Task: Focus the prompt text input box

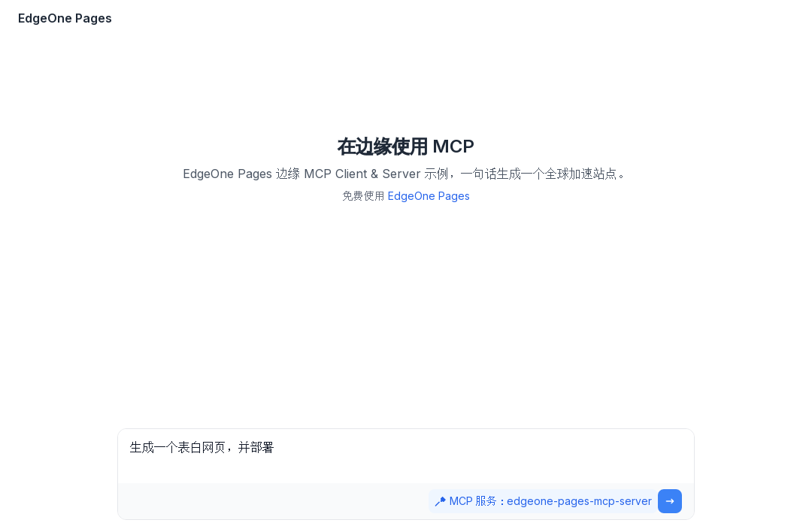Action: [405, 456]
